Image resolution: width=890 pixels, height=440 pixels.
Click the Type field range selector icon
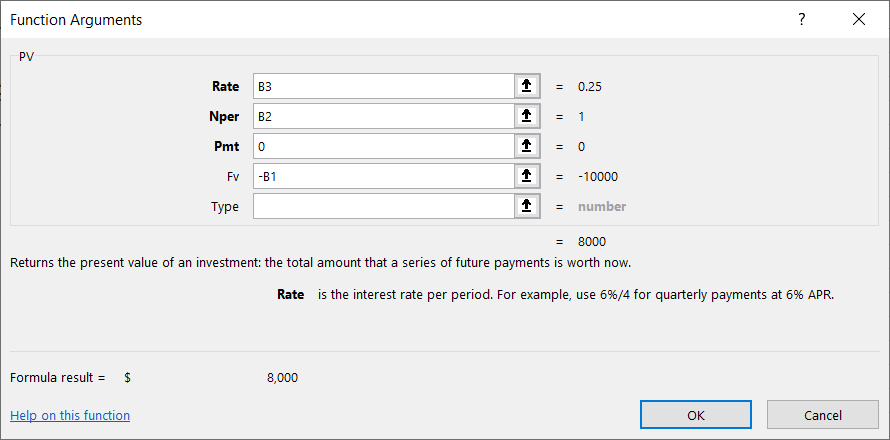click(x=527, y=206)
